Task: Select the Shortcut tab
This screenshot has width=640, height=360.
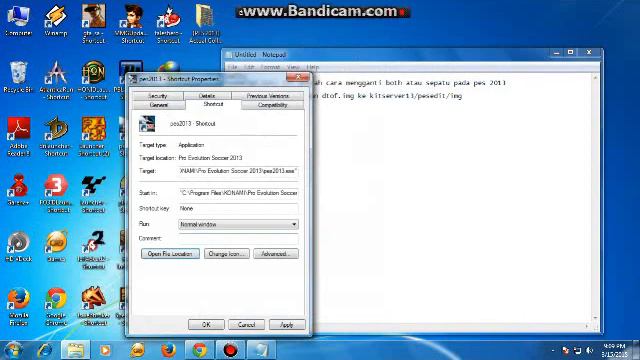Action: (x=213, y=104)
